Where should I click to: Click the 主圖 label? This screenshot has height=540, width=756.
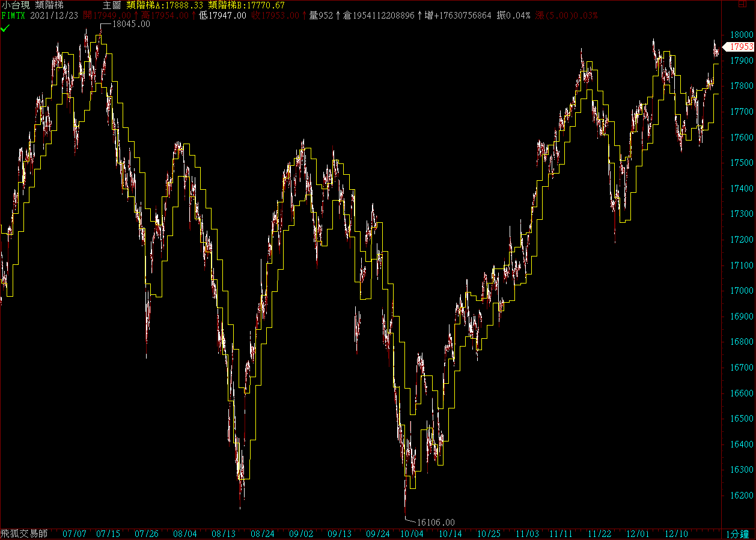[112, 5]
